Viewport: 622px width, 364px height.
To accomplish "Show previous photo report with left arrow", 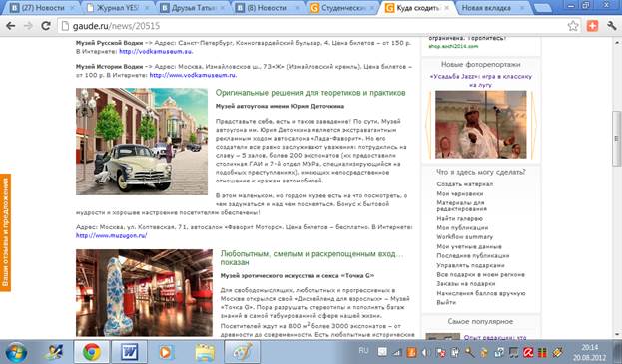I will (x=428, y=125).
